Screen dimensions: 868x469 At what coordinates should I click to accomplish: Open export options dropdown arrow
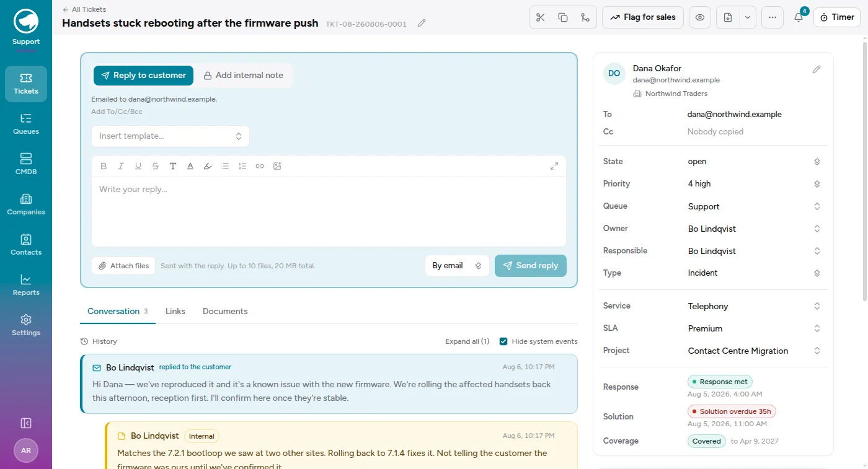pyautogui.click(x=748, y=17)
